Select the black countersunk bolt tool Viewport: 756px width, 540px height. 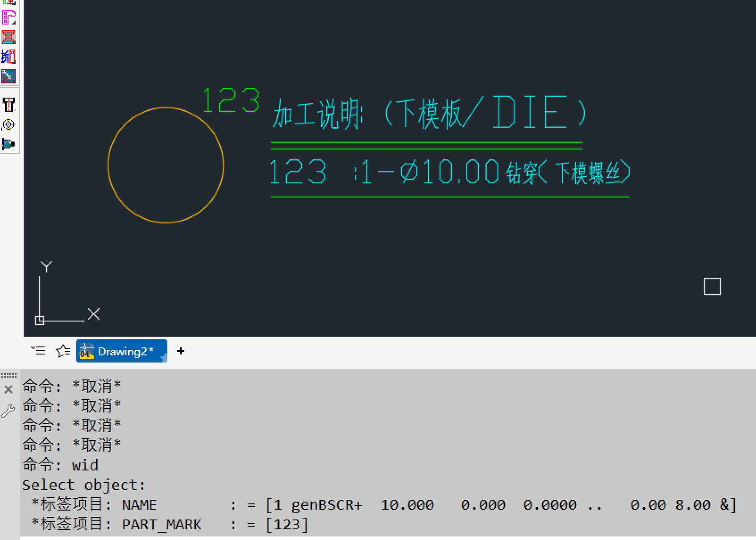point(8,105)
